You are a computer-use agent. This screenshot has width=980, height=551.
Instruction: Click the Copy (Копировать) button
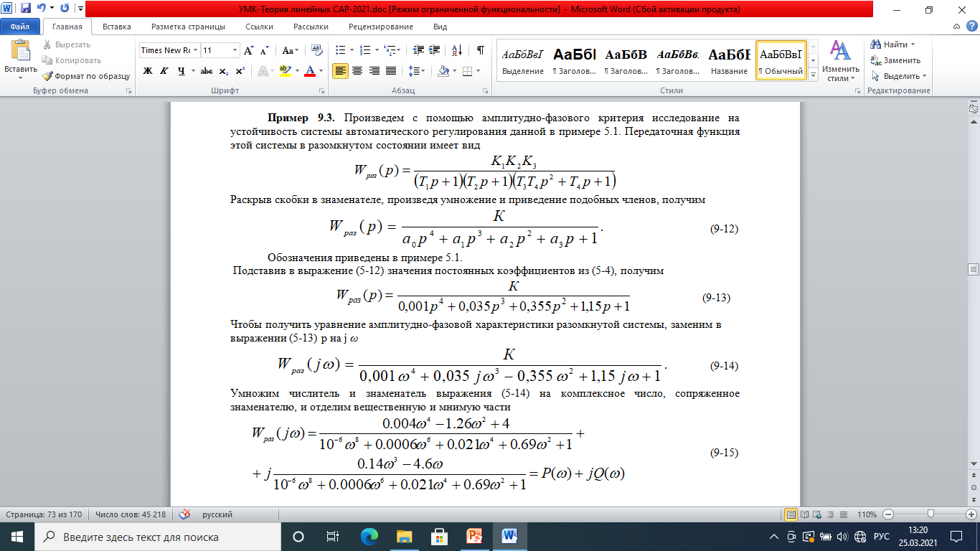click(72, 60)
